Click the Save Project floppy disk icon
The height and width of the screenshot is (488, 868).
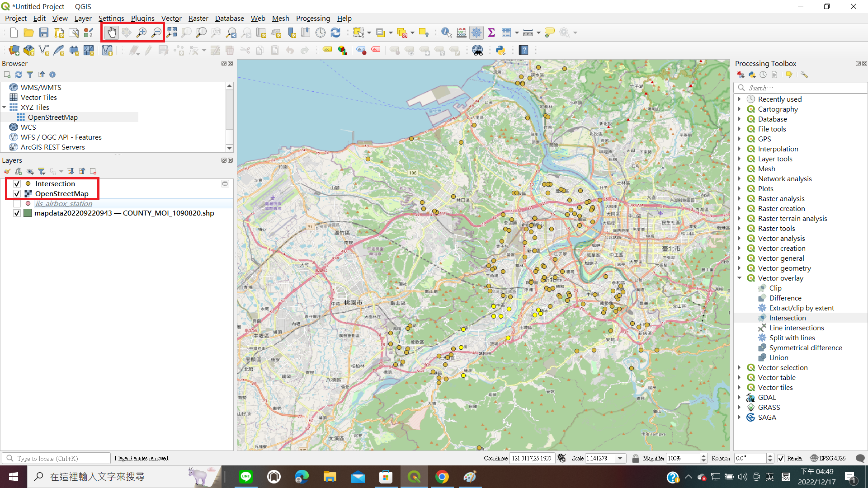(44, 33)
